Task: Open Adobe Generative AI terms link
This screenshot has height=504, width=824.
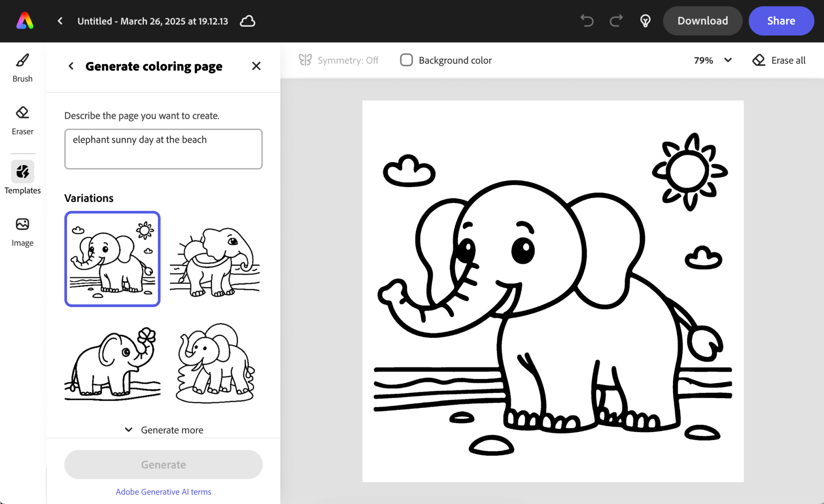Action: pos(163,492)
